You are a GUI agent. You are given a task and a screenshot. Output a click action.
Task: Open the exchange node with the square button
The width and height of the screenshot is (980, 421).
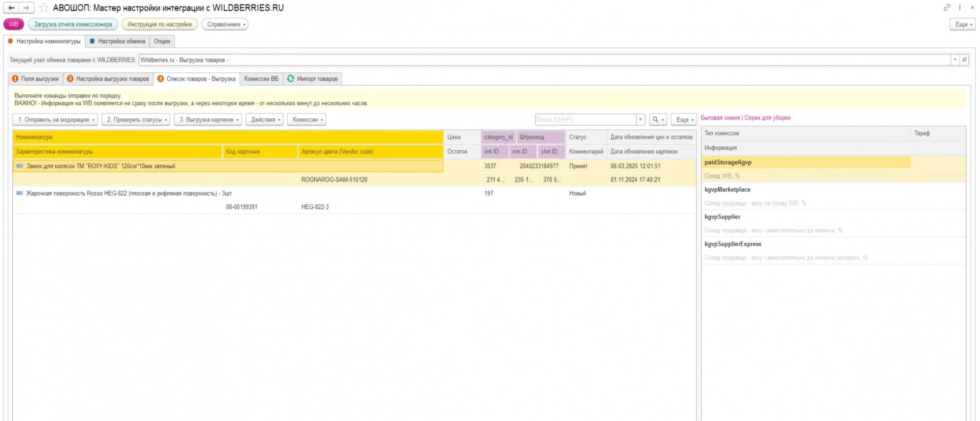coord(964,60)
